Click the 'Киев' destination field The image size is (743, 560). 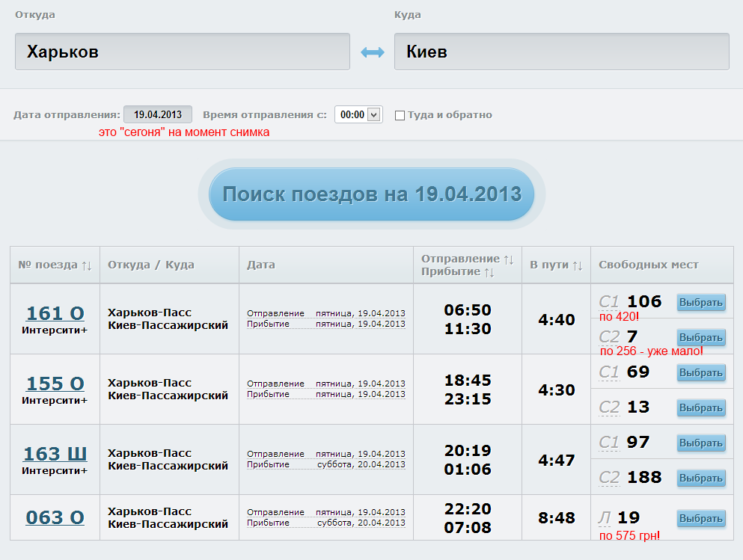(561, 52)
